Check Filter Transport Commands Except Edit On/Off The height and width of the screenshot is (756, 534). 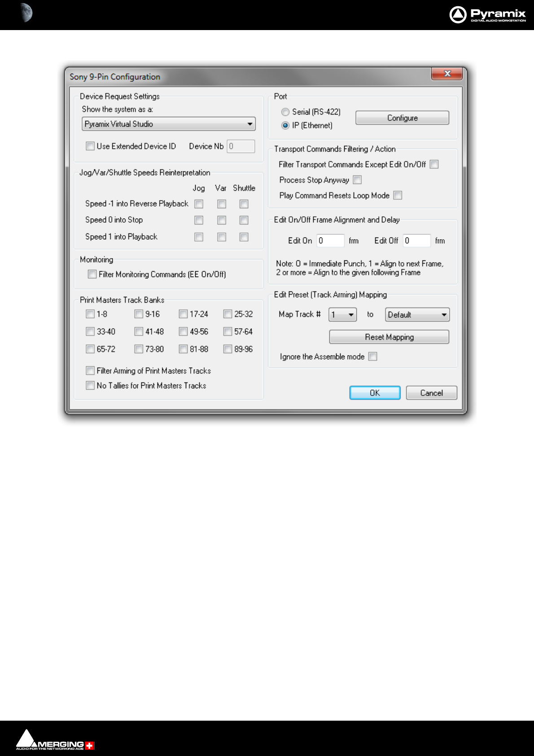pos(434,164)
